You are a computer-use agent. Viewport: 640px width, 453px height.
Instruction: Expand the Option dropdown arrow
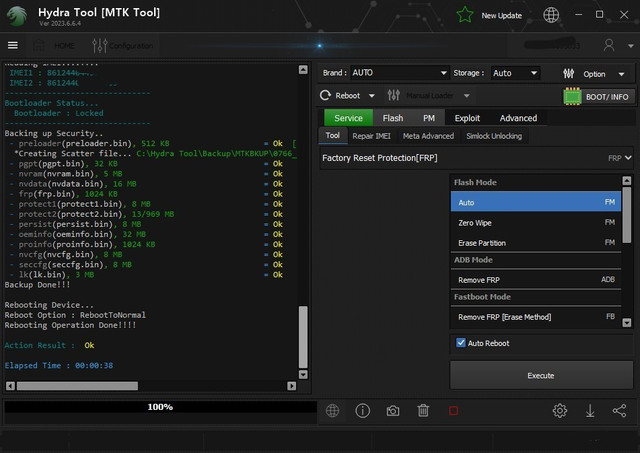point(621,74)
